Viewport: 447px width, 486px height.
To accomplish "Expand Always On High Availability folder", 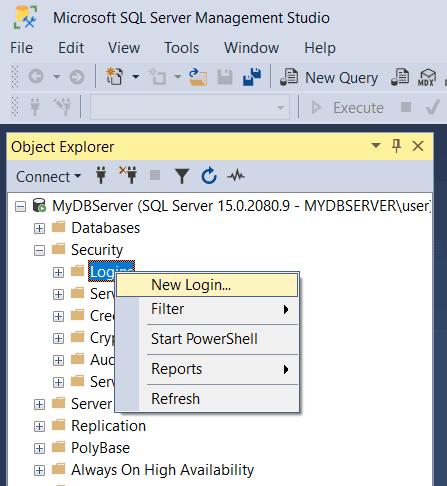I will coord(39,471).
